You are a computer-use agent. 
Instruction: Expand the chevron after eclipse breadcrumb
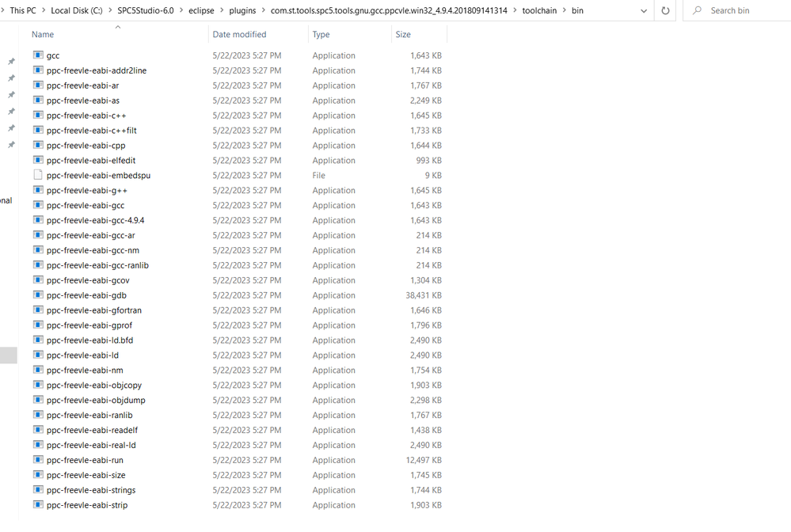222,10
